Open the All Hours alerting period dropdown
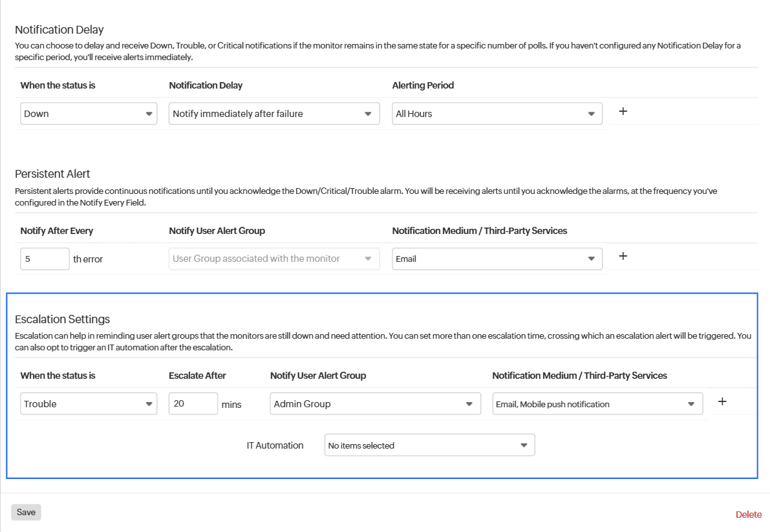770x532 pixels. click(497, 114)
